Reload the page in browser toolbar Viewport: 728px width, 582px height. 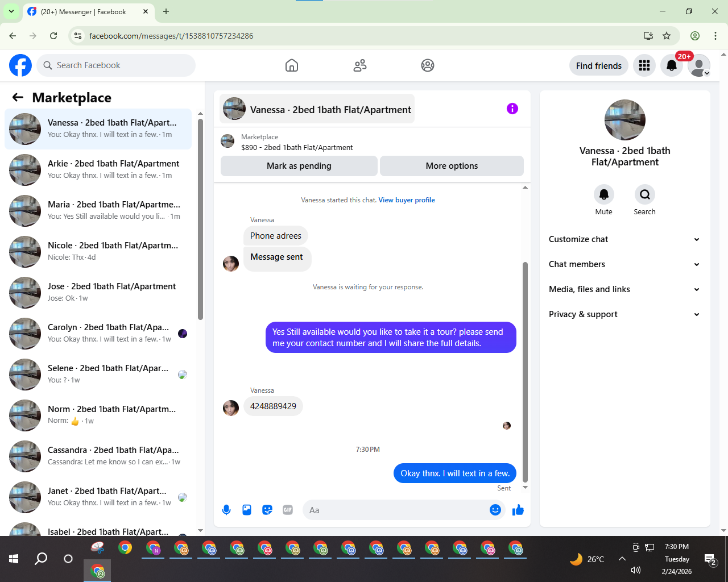[x=53, y=36]
